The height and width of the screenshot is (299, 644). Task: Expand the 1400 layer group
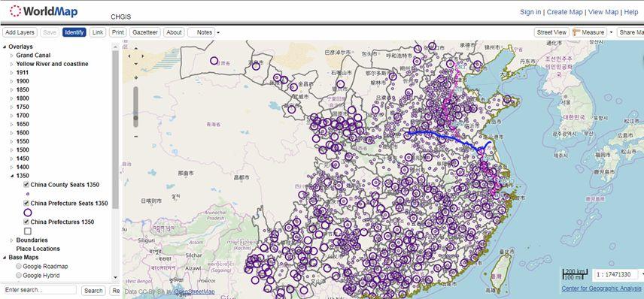[12, 168]
